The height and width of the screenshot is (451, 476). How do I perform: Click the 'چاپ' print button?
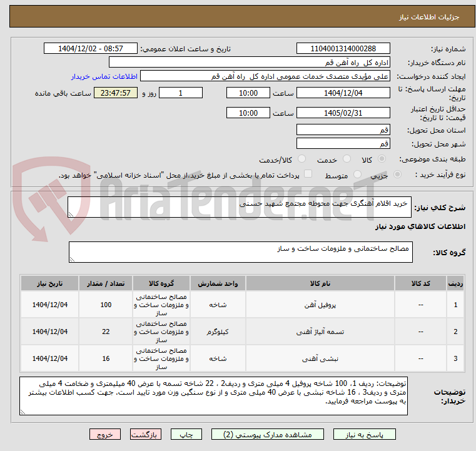click(186, 434)
